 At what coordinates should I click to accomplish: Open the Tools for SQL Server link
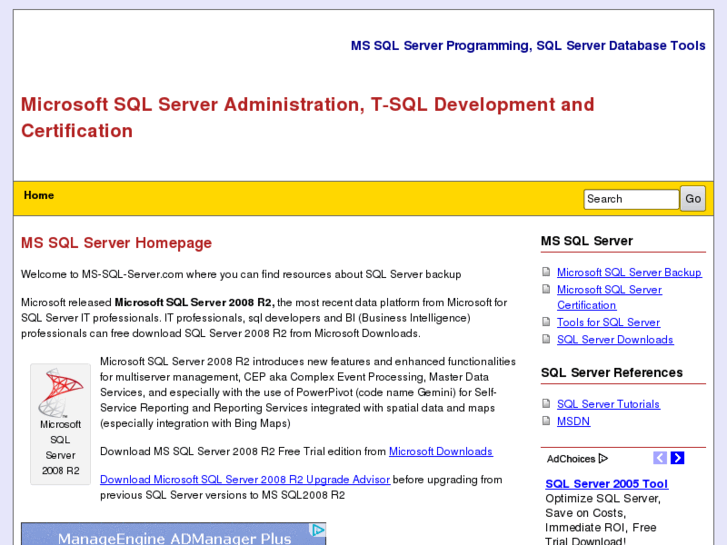(608, 322)
